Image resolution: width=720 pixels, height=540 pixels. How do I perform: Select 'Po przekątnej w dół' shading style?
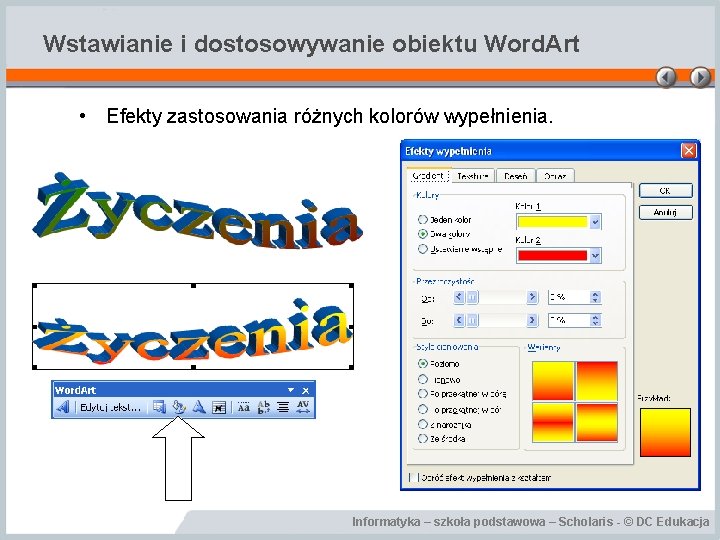click(422, 409)
